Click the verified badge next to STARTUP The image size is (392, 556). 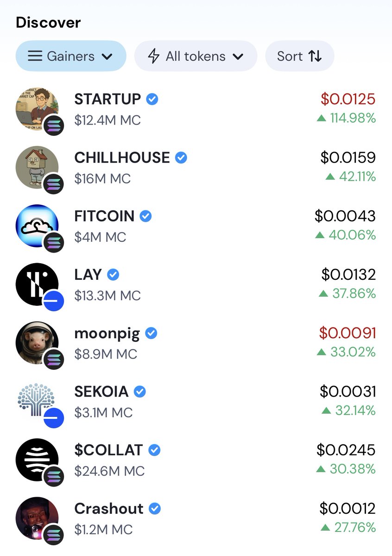pyautogui.click(x=152, y=99)
